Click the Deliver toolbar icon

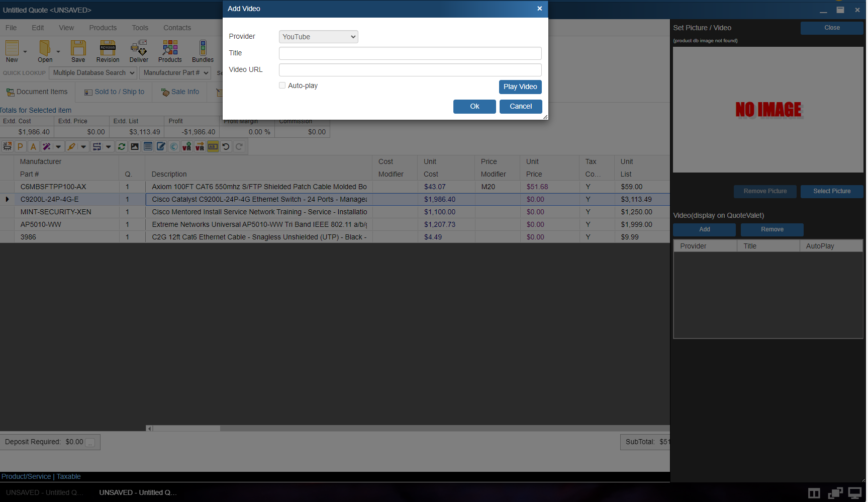click(x=139, y=48)
